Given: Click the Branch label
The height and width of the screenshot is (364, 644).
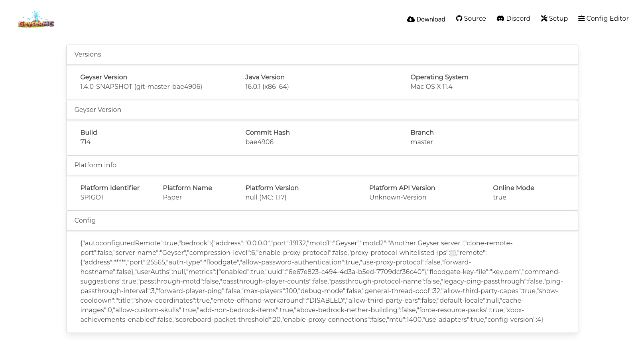Looking at the screenshot, I should click(422, 133).
